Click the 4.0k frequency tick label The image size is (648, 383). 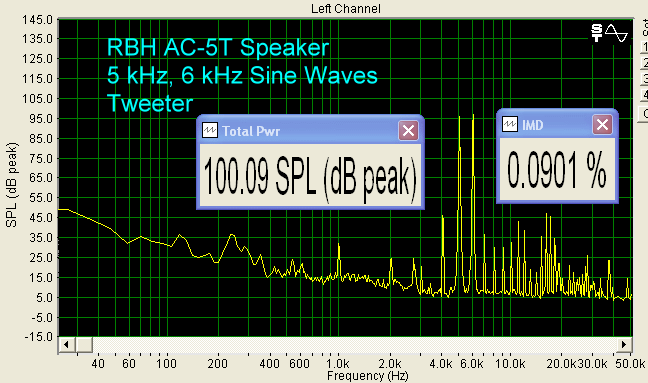pyautogui.click(x=441, y=364)
